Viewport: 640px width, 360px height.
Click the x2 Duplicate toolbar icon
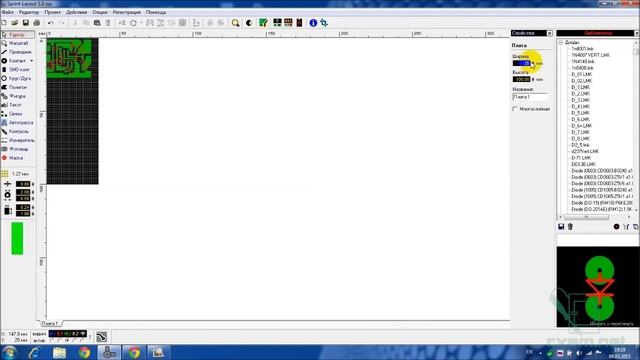(122, 23)
